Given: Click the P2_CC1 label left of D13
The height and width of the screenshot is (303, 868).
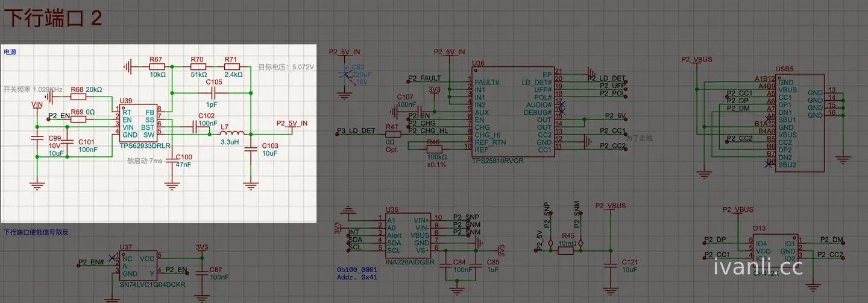Looking at the screenshot, I should [x=717, y=255].
